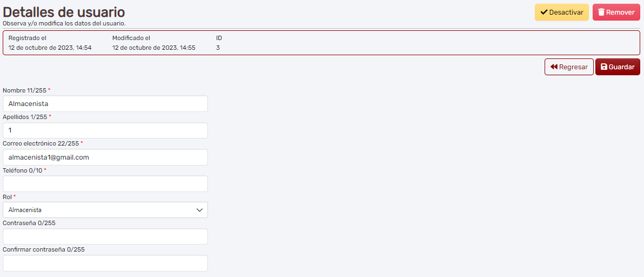Image resolution: width=644 pixels, height=277 pixels.
Task: Click the empty Teléfono field
Action: 105,184
